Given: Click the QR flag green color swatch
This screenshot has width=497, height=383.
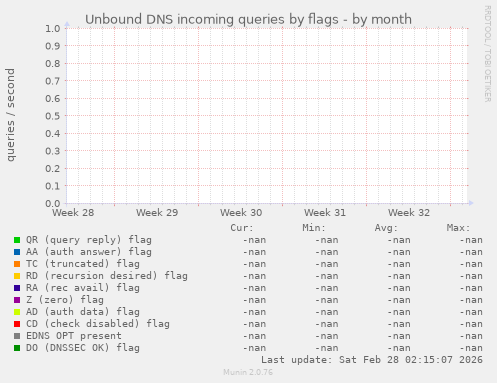Looking at the screenshot, I should coord(17,240).
